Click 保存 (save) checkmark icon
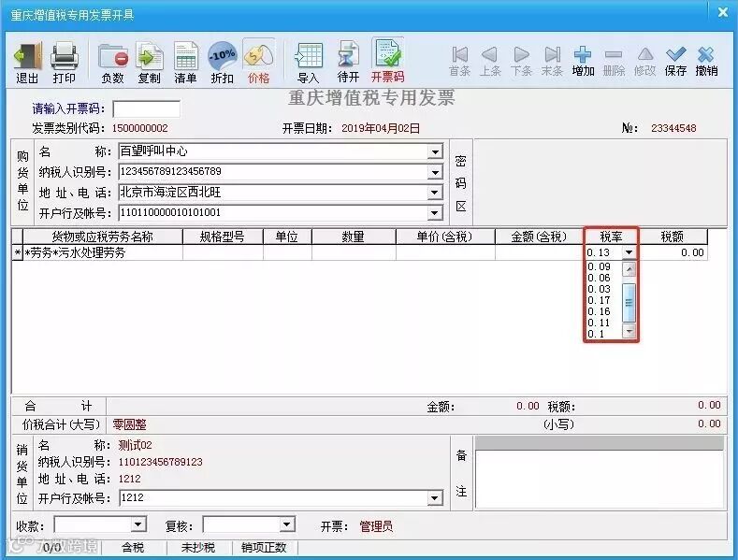Image resolution: width=738 pixels, height=560 pixels. click(675, 62)
